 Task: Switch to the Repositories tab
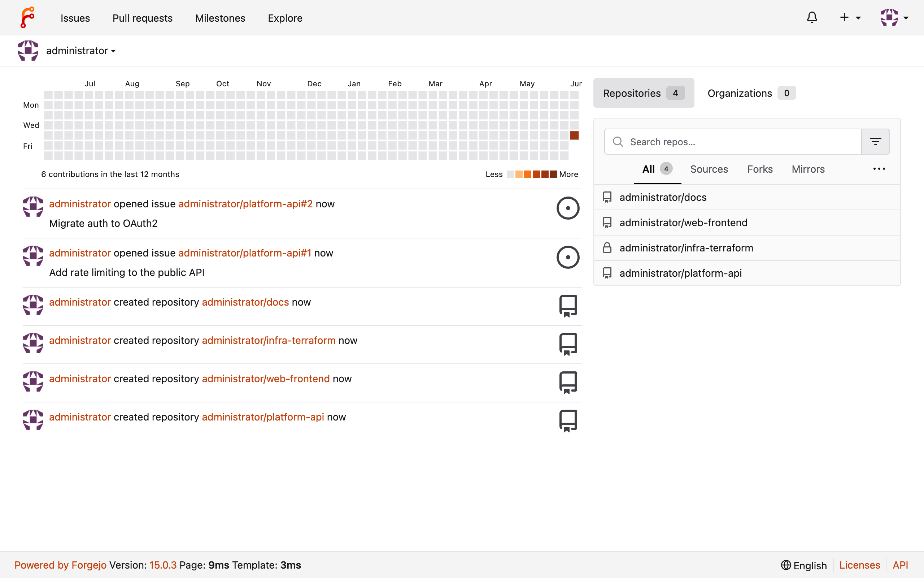(643, 93)
